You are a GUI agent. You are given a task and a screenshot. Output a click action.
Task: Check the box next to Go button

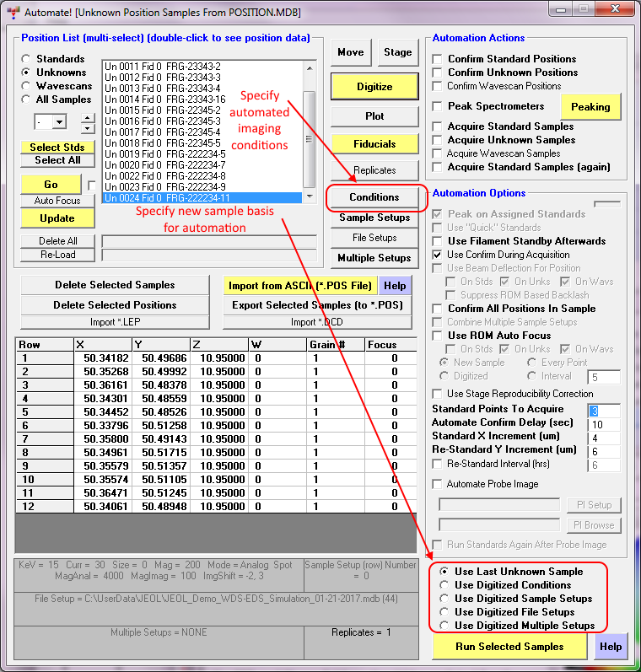click(x=91, y=185)
